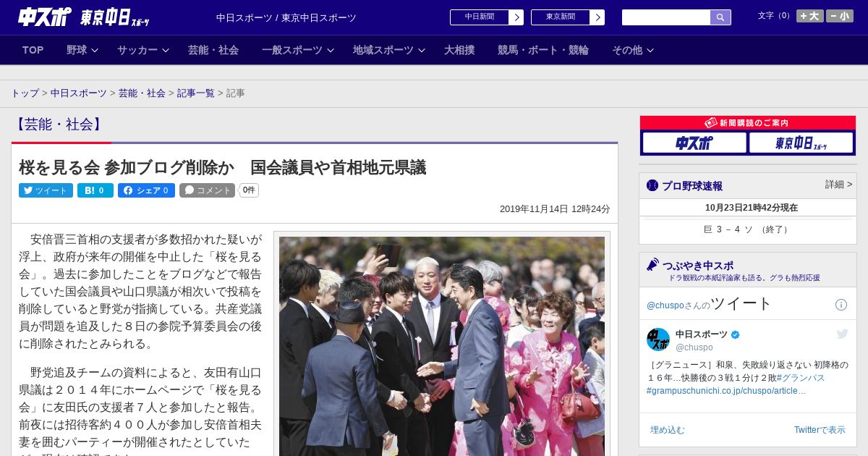Decrease font size with －小 button
Viewport: 868px width, 456px height.
(x=840, y=16)
